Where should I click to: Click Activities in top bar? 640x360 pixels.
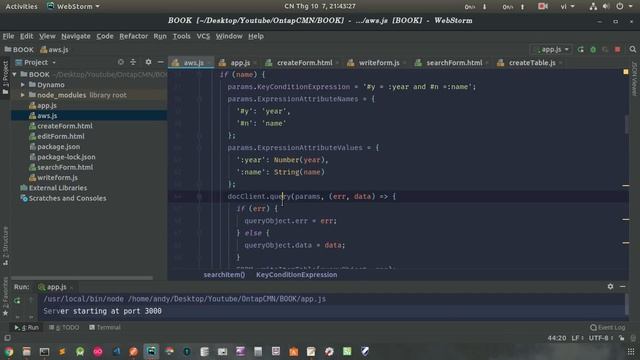pos(21,7)
